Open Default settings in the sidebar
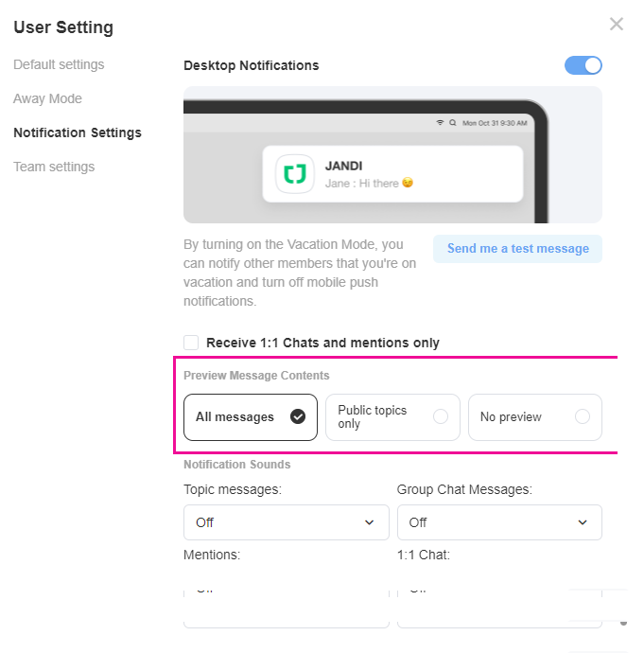The image size is (644, 653). [59, 64]
